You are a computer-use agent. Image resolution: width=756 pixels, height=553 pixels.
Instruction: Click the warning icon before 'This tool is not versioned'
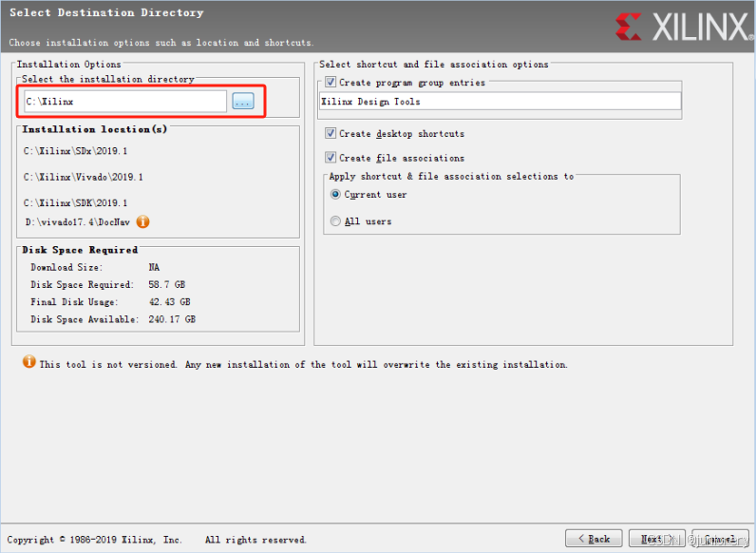[x=28, y=361]
